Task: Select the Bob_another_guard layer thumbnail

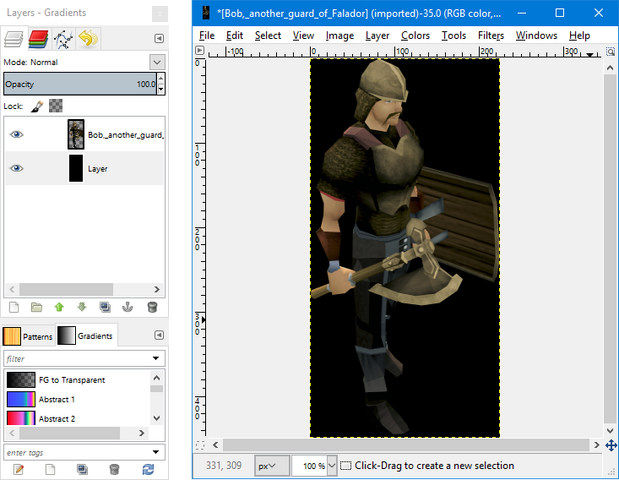Action: [76, 135]
